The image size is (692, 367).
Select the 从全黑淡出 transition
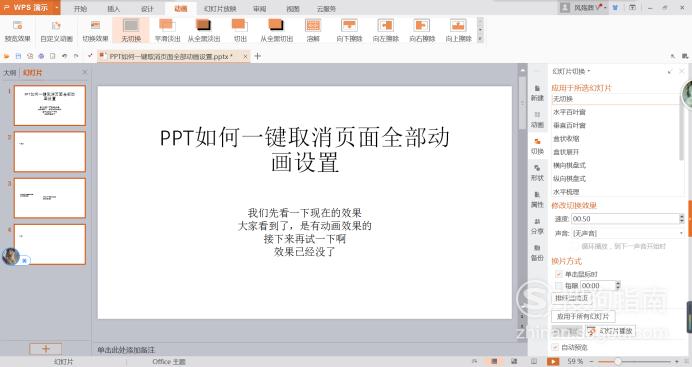click(203, 30)
